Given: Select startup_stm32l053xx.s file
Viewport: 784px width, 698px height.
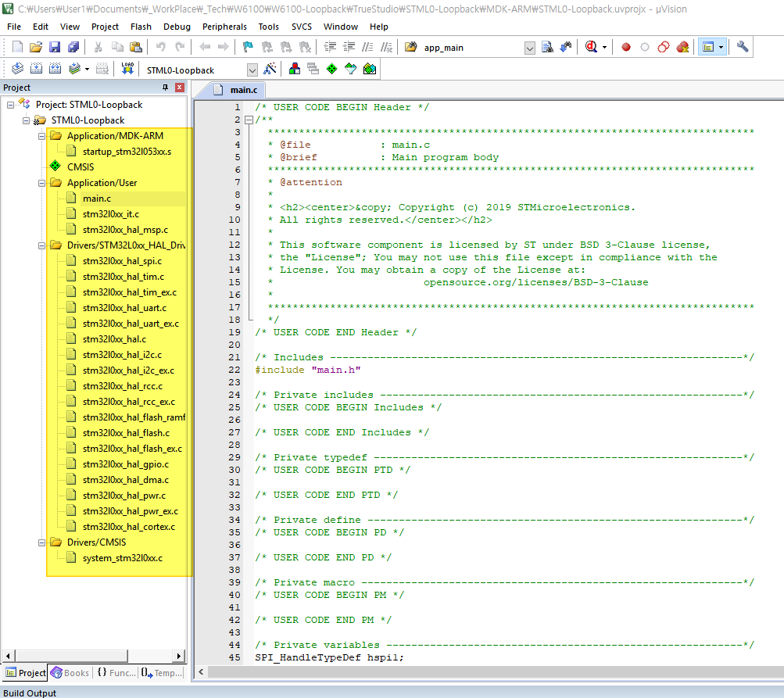Looking at the screenshot, I should point(127,152).
